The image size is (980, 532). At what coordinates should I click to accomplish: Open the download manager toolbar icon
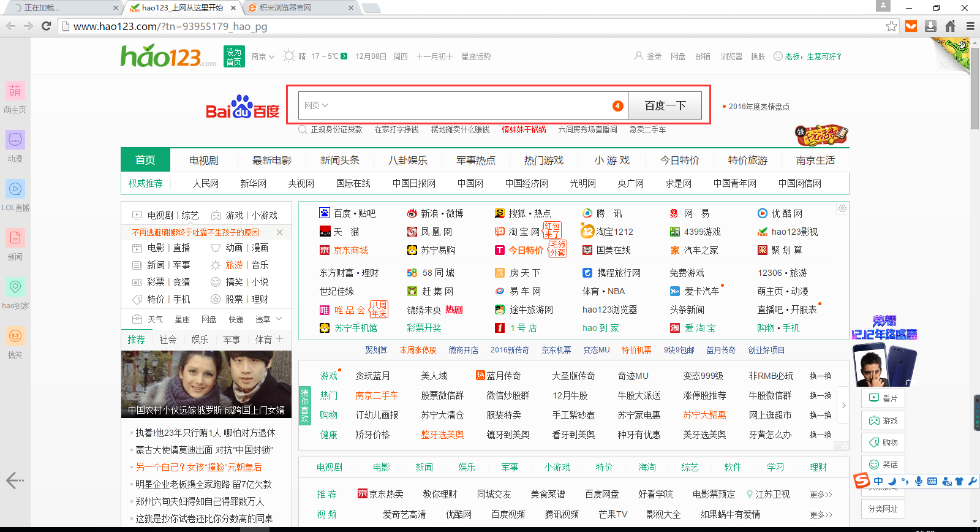pyautogui.click(x=931, y=26)
